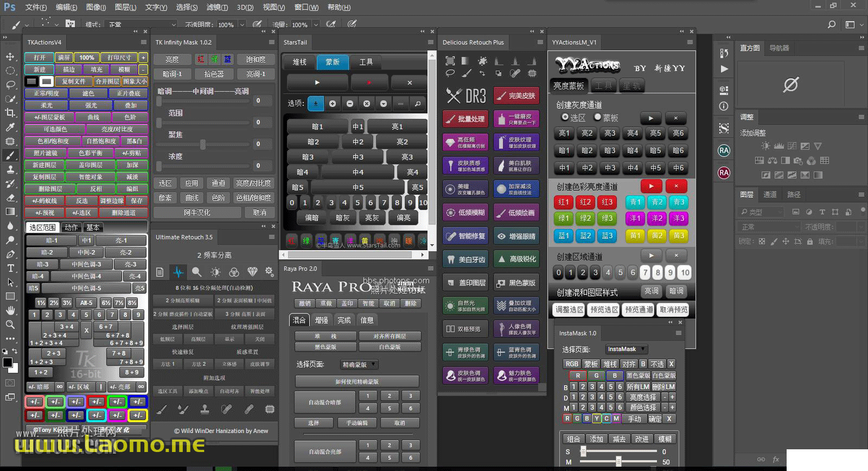Open the layer blend mode 正常 dropdown
868x471 pixels.
(769, 227)
